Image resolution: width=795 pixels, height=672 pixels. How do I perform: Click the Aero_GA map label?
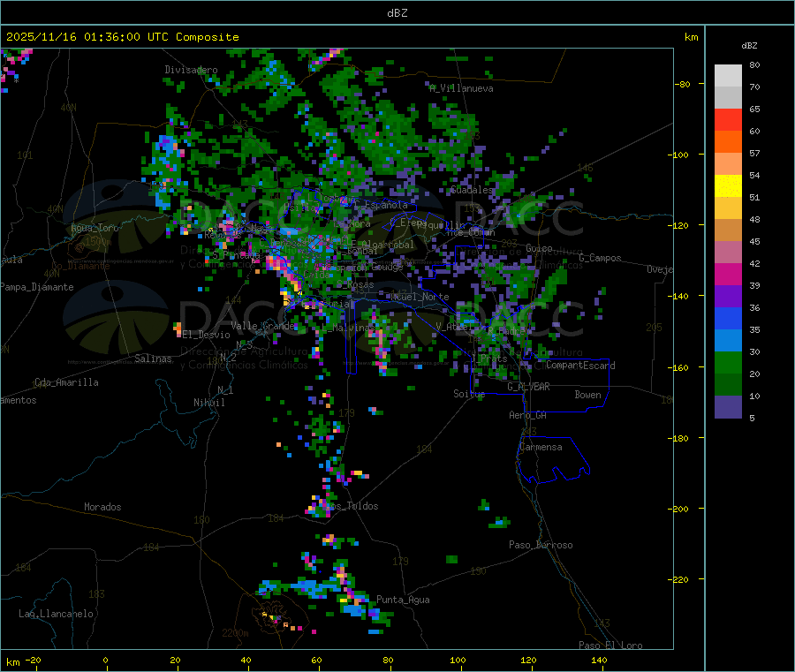pos(528,415)
